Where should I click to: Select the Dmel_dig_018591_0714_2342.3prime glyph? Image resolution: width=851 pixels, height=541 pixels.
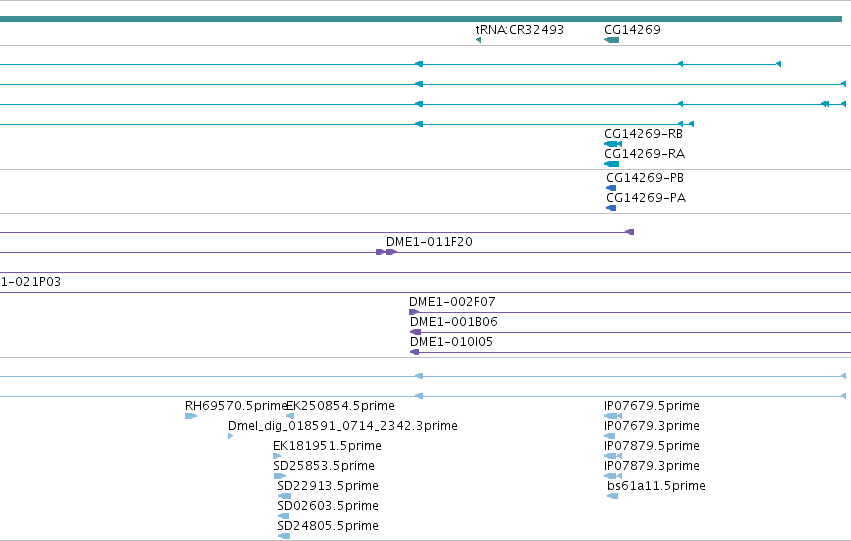click(x=231, y=436)
